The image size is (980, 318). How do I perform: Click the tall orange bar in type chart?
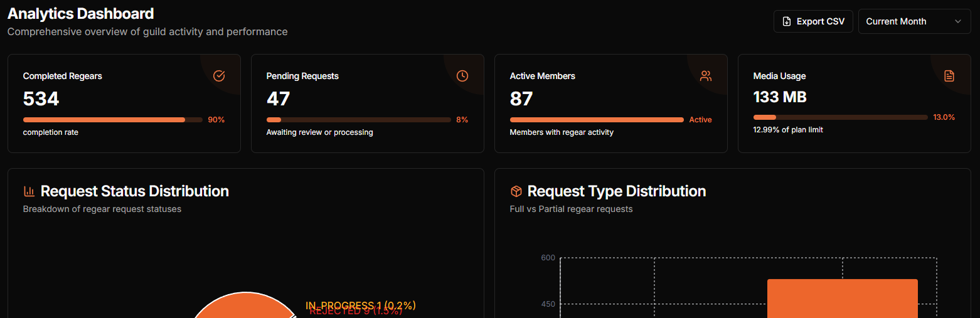843,299
